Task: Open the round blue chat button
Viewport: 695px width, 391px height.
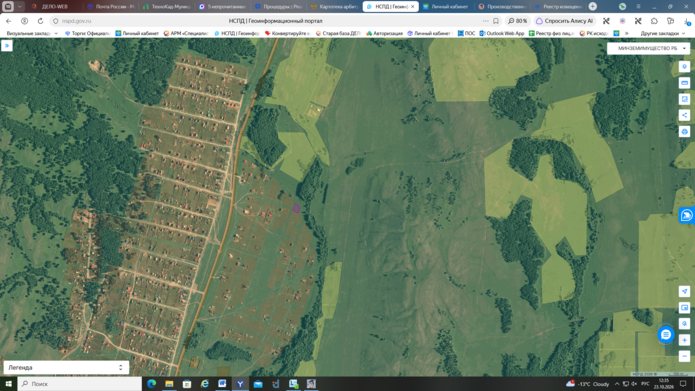Action: tap(666, 335)
